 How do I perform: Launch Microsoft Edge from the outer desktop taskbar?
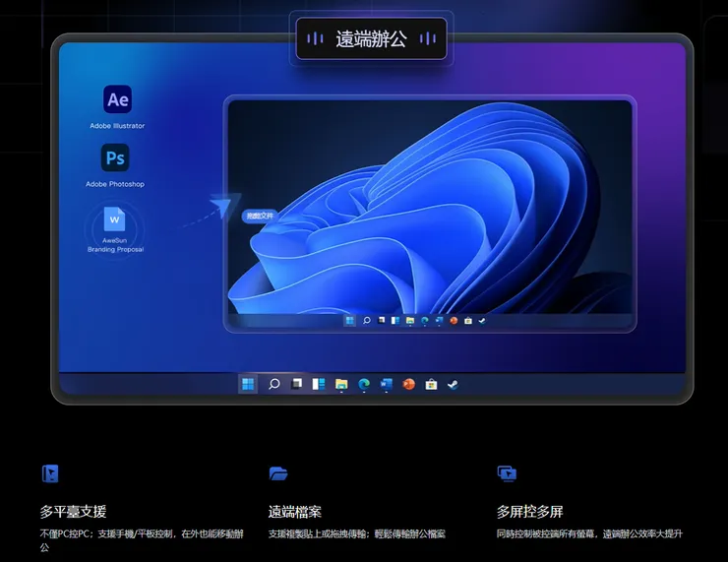pyautogui.click(x=364, y=384)
